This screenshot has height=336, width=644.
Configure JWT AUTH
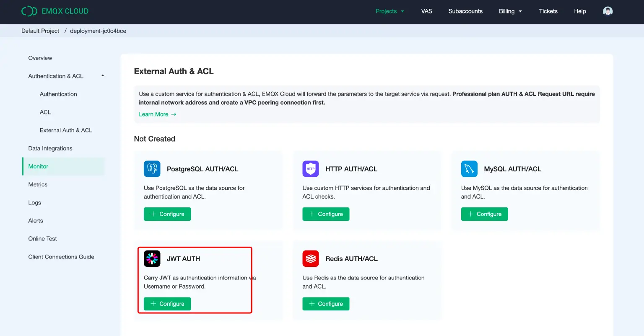click(x=167, y=303)
